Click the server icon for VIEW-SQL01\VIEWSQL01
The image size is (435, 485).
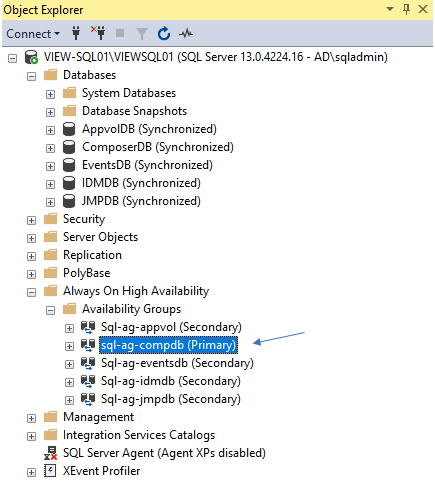[31, 57]
